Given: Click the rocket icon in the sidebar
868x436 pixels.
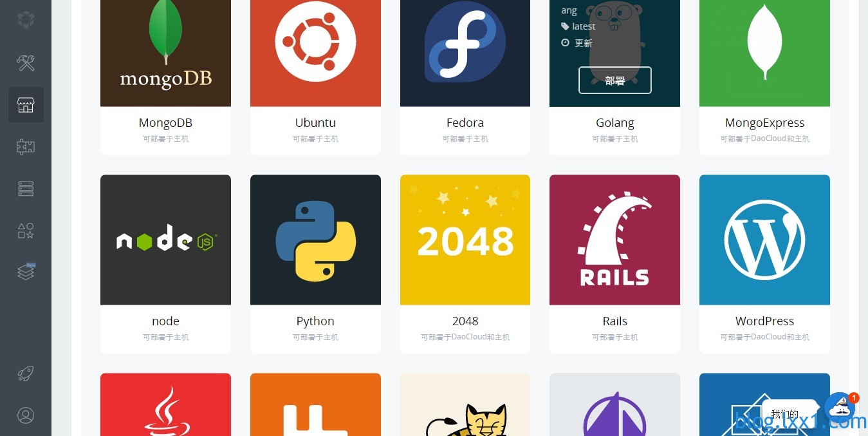Looking at the screenshot, I should click(26, 374).
